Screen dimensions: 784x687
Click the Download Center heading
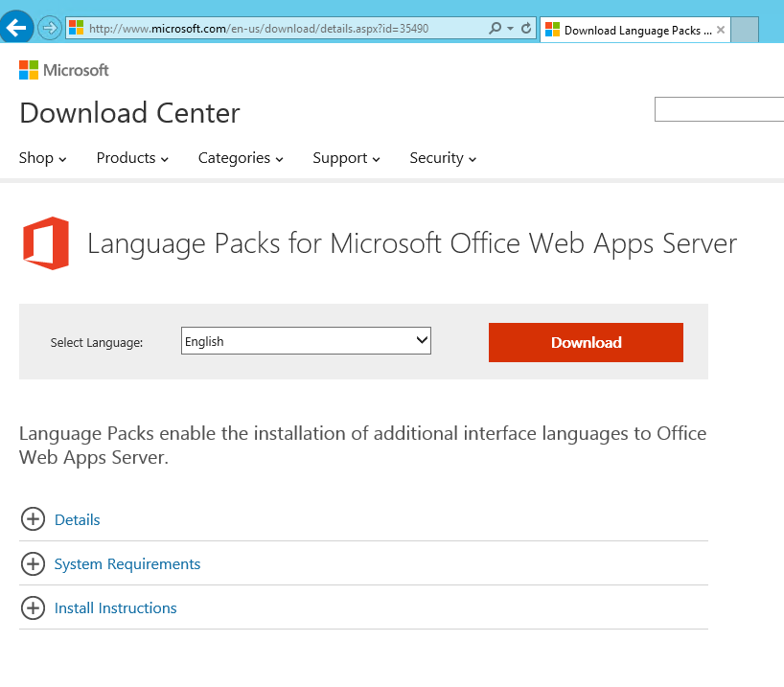coord(129,113)
